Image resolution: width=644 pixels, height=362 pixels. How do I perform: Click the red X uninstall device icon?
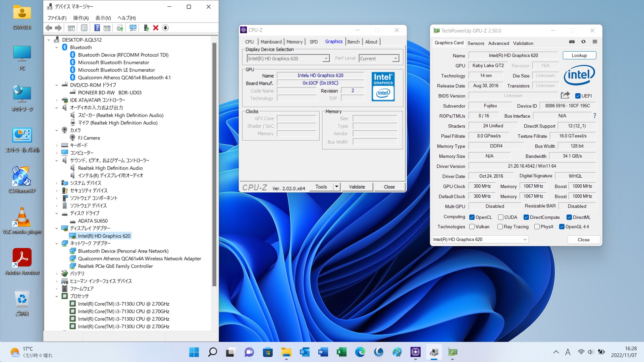point(156,28)
